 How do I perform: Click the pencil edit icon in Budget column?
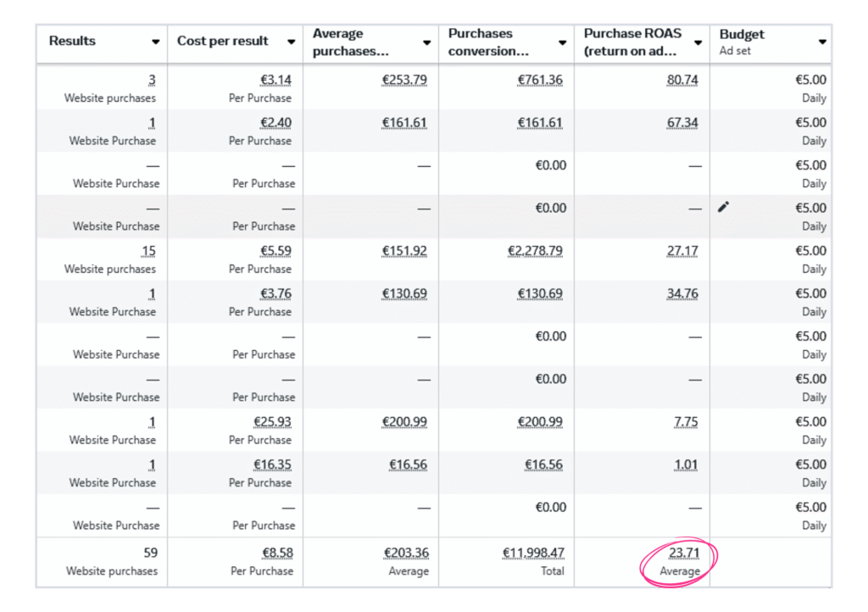point(723,207)
